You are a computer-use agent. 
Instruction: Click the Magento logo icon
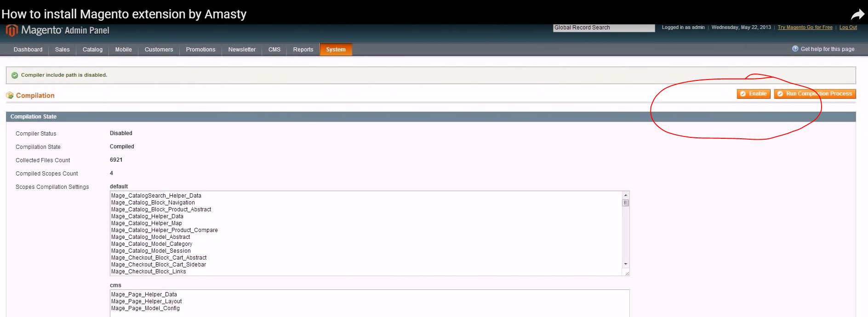(x=11, y=31)
